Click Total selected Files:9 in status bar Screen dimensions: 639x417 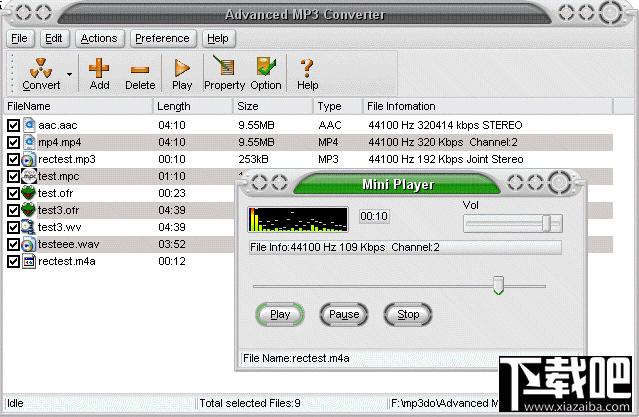250,403
